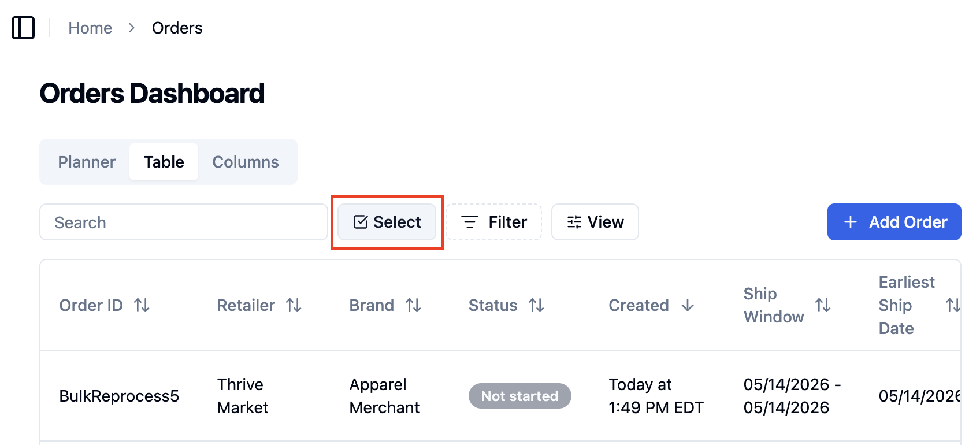Click the breadcrumb chevron separator

pyautogui.click(x=132, y=28)
